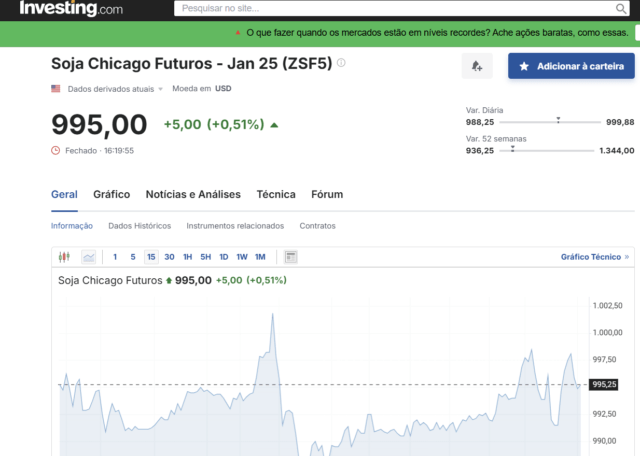The height and width of the screenshot is (456, 640).
Task: Click the 52-week low value 936,25
Action: click(480, 151)
